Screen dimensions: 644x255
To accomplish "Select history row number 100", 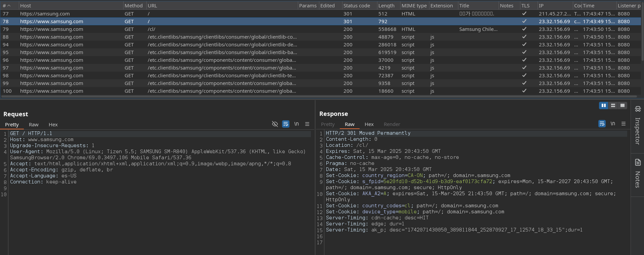I will 321,91.
